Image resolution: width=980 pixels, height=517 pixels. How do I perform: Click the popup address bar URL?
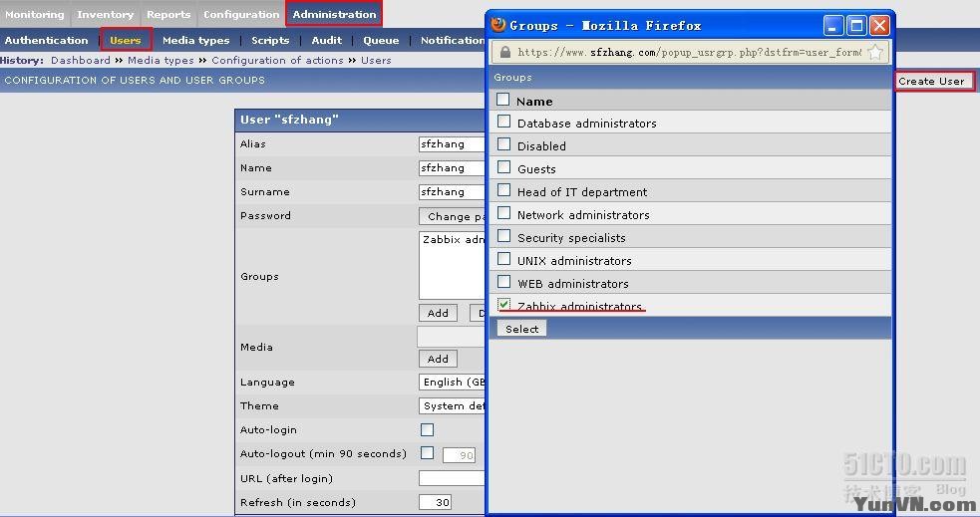(689, 52)
